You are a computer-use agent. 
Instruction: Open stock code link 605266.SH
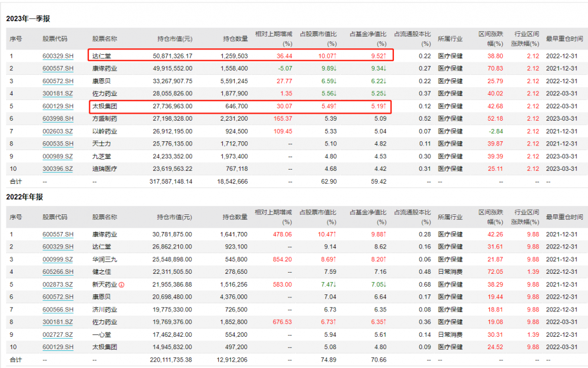click(58, 272)
